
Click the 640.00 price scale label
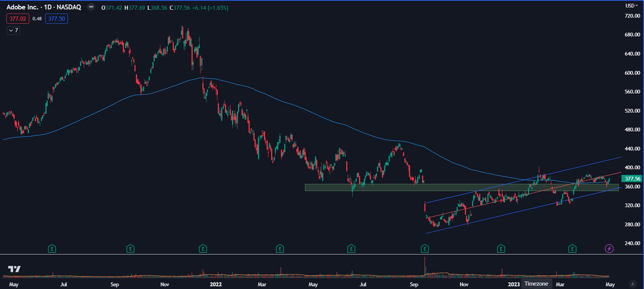pos(631,54)
